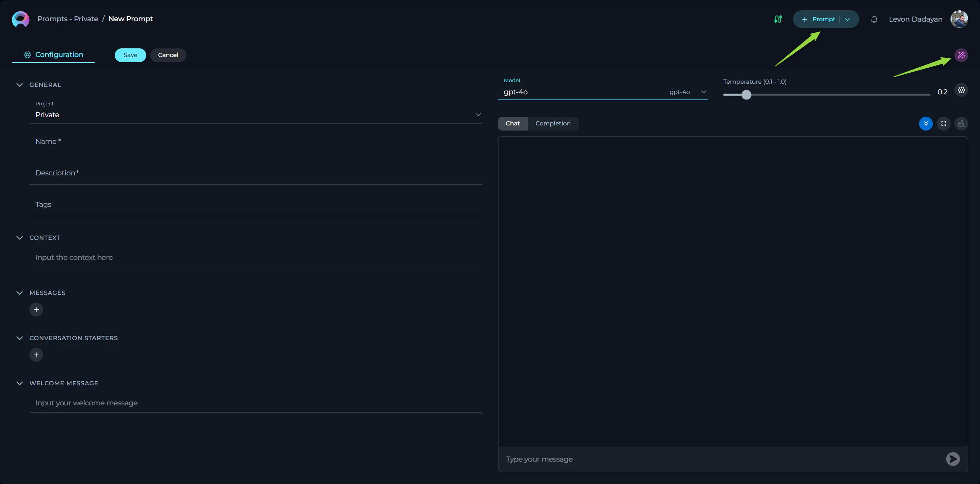Switch to Completion mode
Viewport: 980px width, 484px height.
pos(553,123)
